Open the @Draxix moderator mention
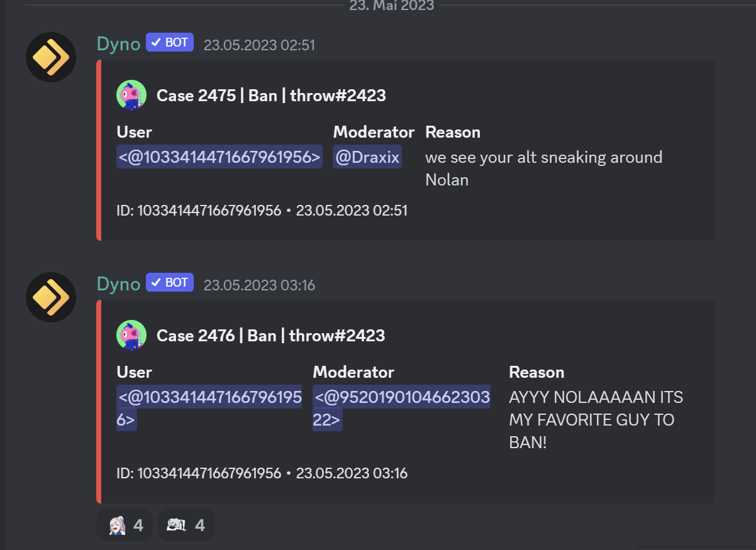The height and width of the screenshot is (550, 756). (367, 157)
